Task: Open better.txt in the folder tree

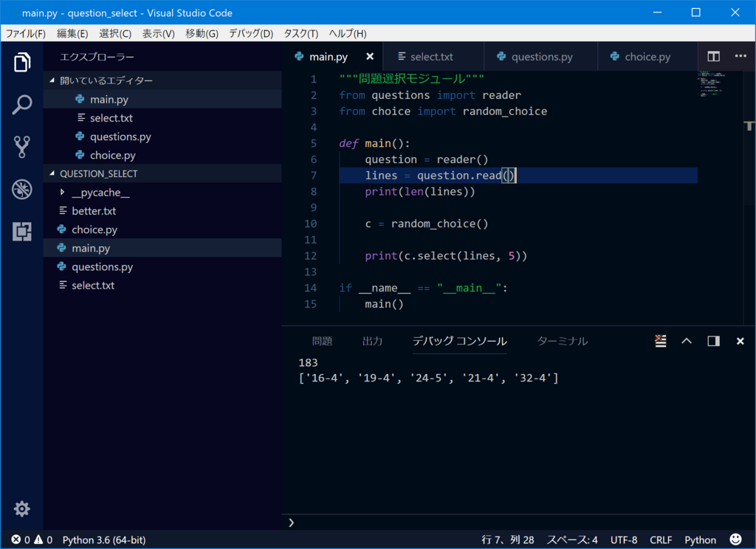Action: [162, 211]
